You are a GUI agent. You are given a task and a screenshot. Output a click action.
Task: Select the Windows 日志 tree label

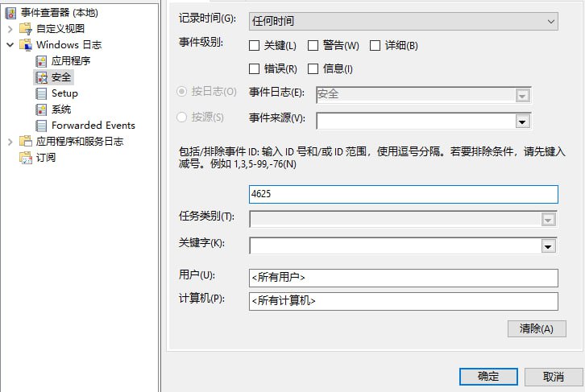pyautogui.click(x=69, y=45)
